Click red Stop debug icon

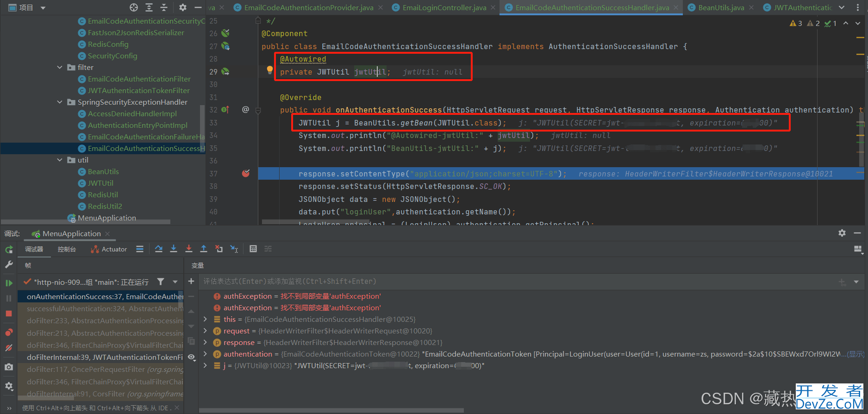(9, 314)
